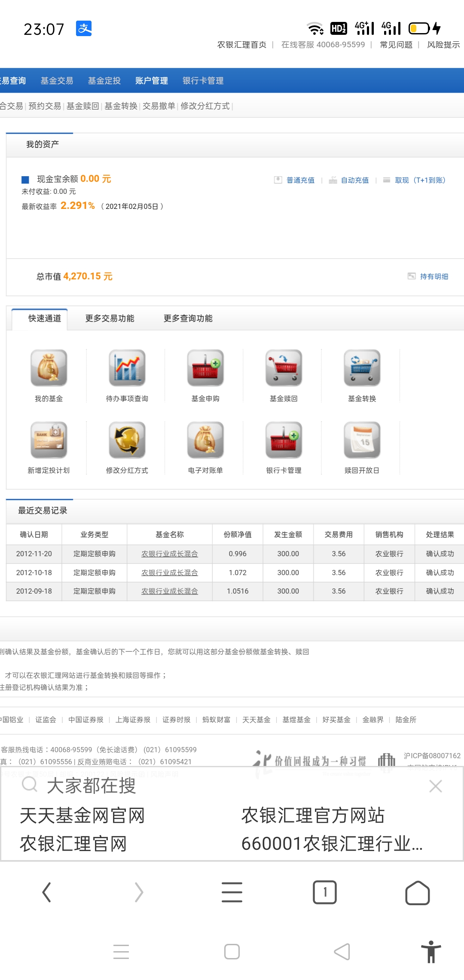Screen dimensions: 464x980
Task: Click the 自动充值 link
Action: [355, 180]
